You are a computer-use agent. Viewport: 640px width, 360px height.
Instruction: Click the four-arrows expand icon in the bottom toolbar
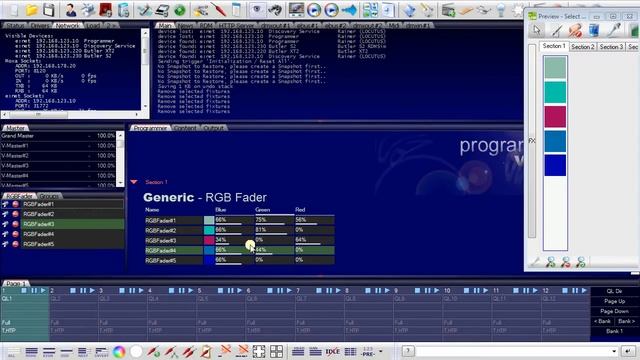pos(259,351)
